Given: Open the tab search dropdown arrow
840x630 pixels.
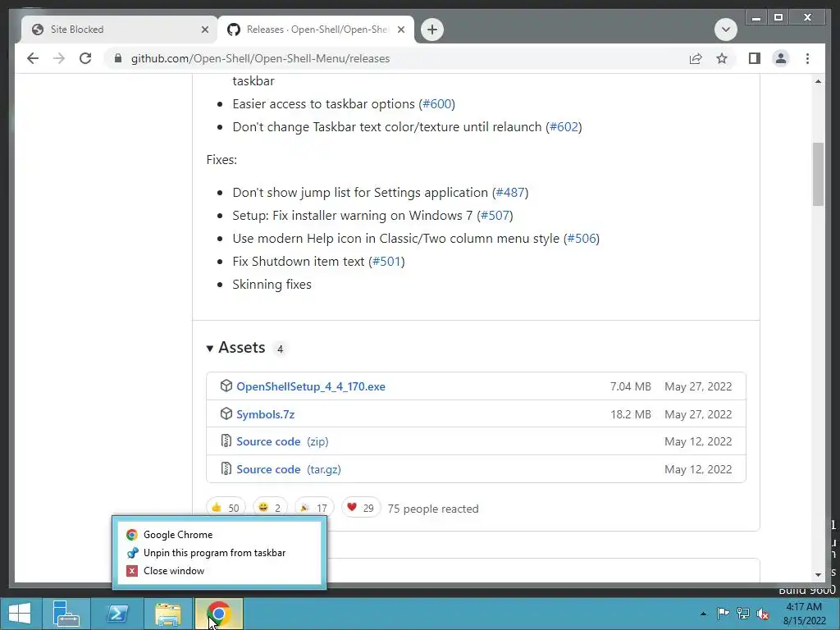Looking at the screenshot, I should click(x=726, y=30).
